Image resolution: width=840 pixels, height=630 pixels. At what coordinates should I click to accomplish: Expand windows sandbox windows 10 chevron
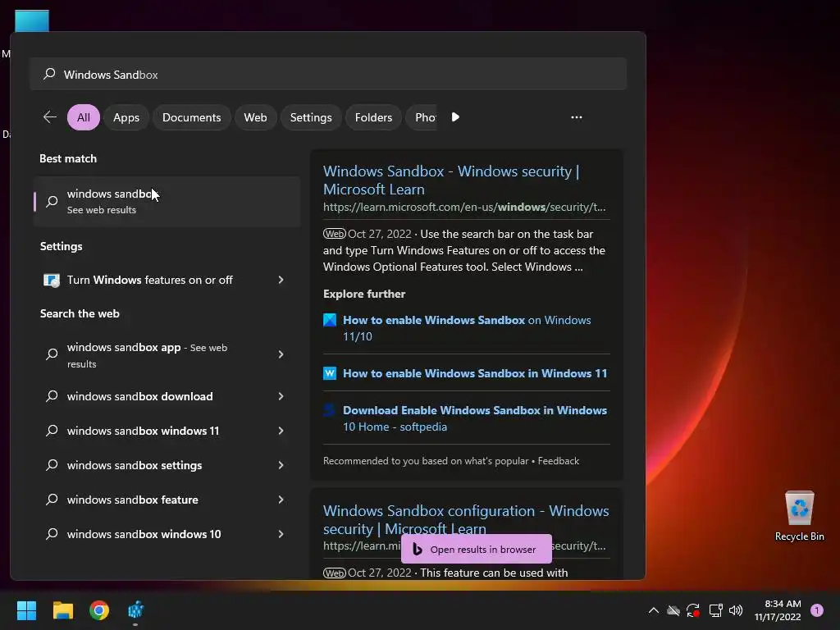click(281, 534)
